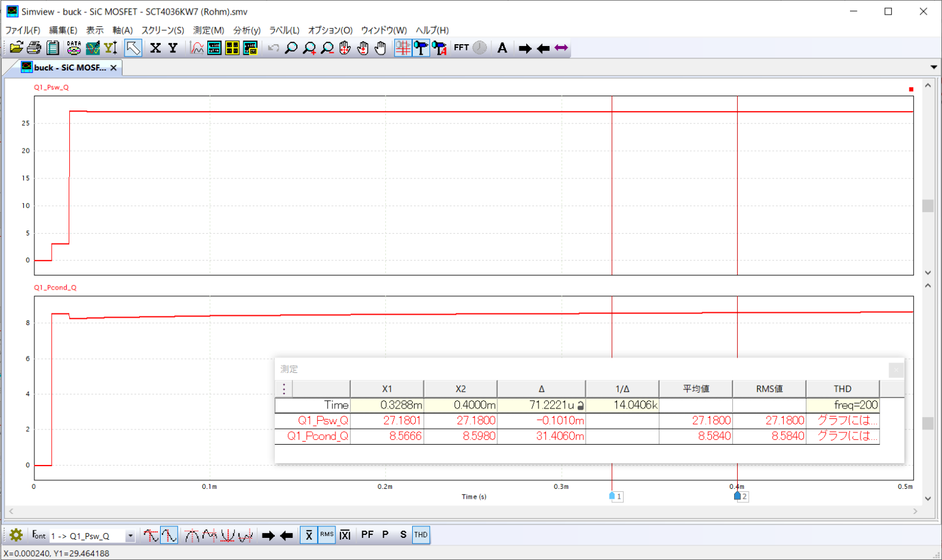The height and width of the screenshot is (560, 942).
Task: Click the Y axis settings icon
Action: pos(173,48)
